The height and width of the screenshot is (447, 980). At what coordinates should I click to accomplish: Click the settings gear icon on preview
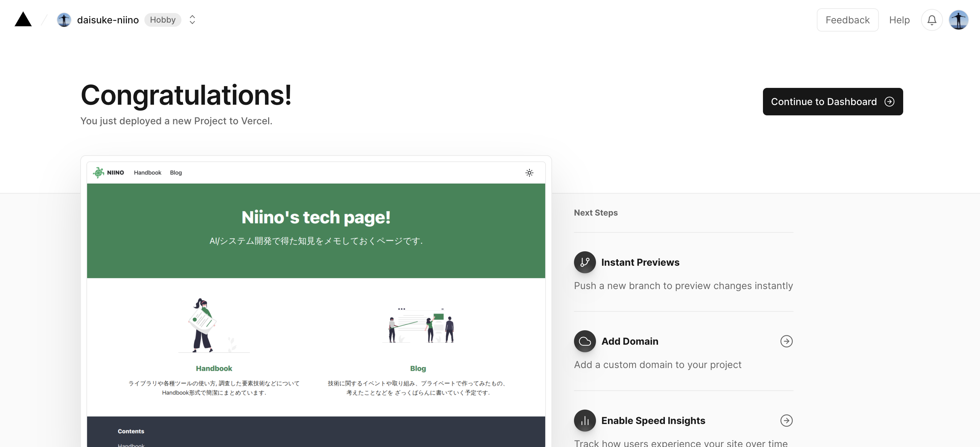tap(529, 172)
